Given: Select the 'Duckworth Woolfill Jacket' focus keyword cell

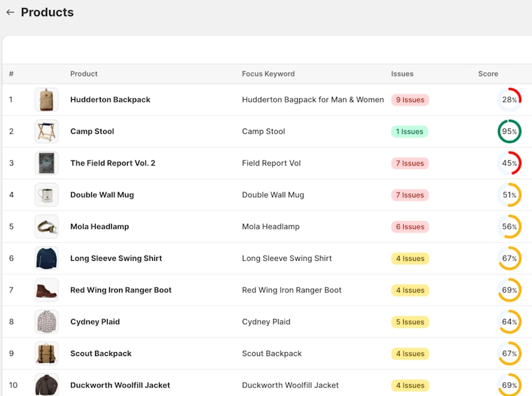Looking at the screenshot, I should point(290,385).
